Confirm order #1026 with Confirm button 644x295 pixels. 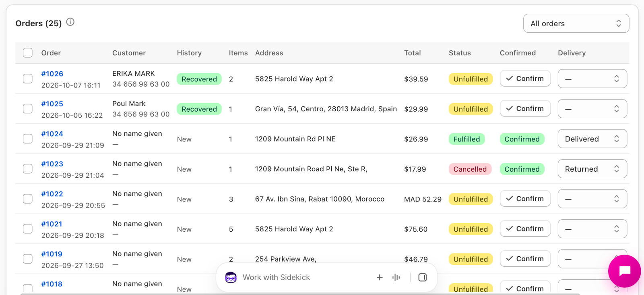525,79
